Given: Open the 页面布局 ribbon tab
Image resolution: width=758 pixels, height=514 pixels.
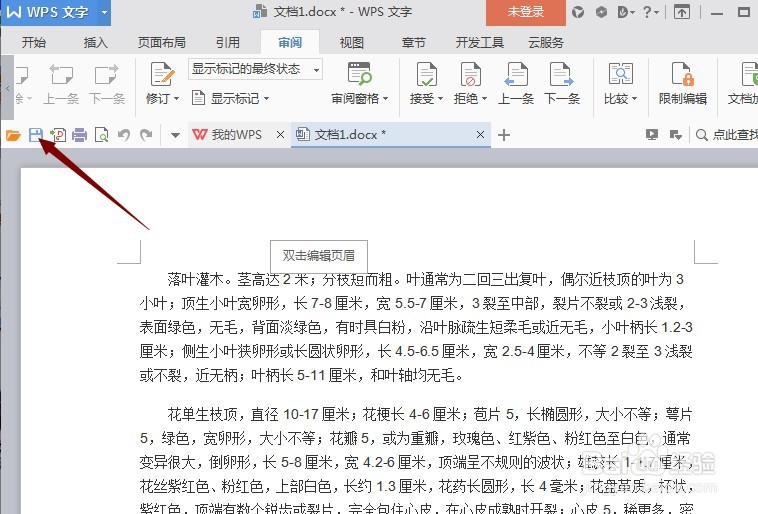Looking at the screenshot, I should pos(161,43).
